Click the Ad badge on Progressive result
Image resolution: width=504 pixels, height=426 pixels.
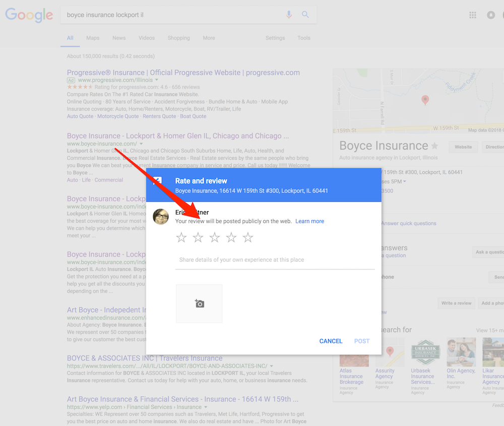(x=71, y=80)
